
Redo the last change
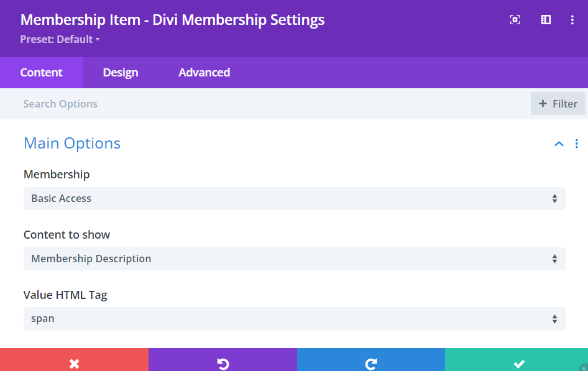click(371, 364)
